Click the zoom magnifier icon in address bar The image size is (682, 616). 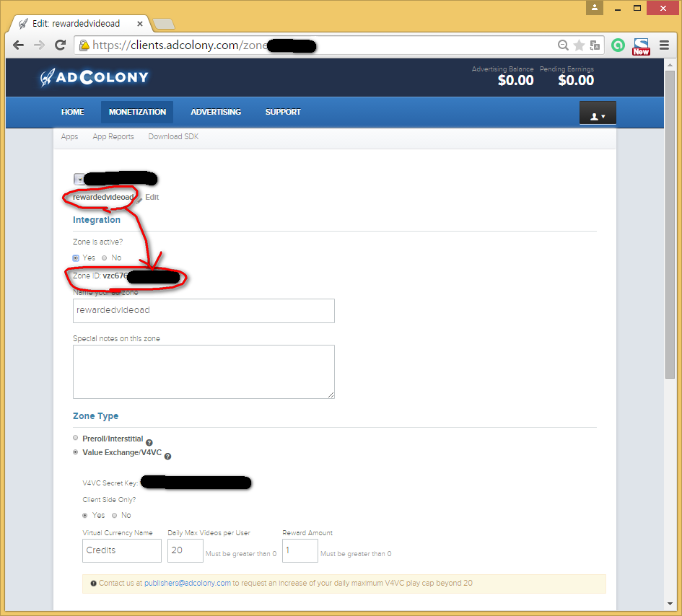563,45
